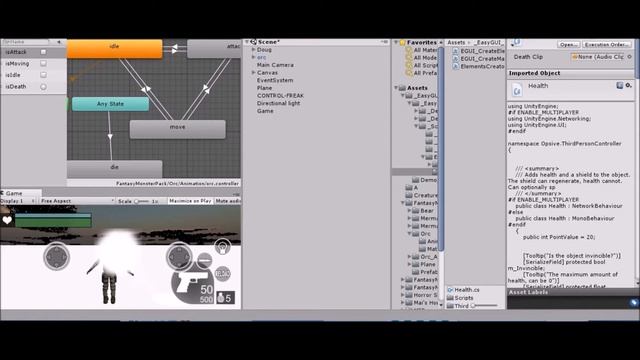Click the All Scripts search icon
Screen dimensions: 640x360
(x=409, y=65)
